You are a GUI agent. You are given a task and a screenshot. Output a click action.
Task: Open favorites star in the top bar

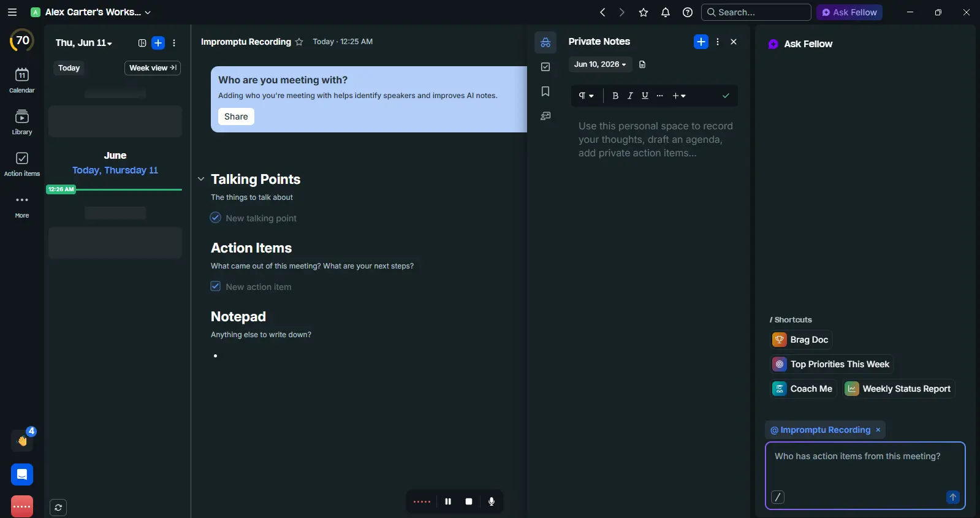[644, 12]
